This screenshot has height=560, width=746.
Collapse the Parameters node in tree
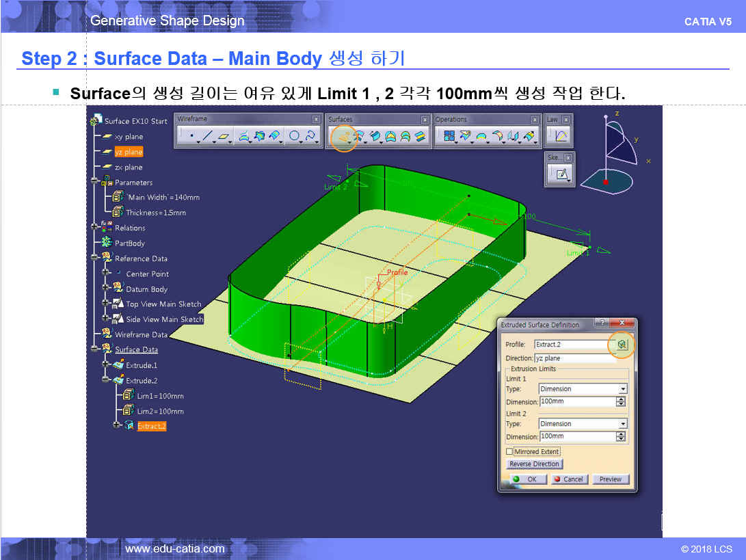(x=95, y=183)
